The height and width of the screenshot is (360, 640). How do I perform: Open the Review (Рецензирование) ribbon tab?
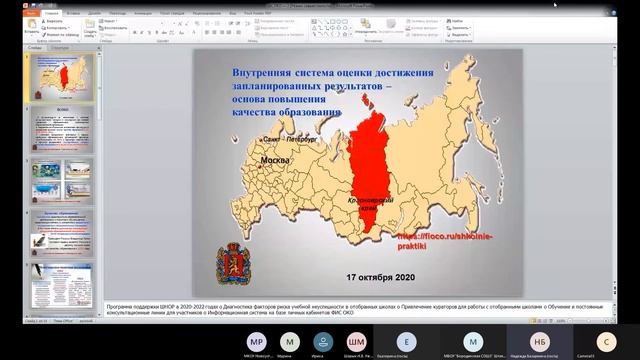[x=207, y=13]
